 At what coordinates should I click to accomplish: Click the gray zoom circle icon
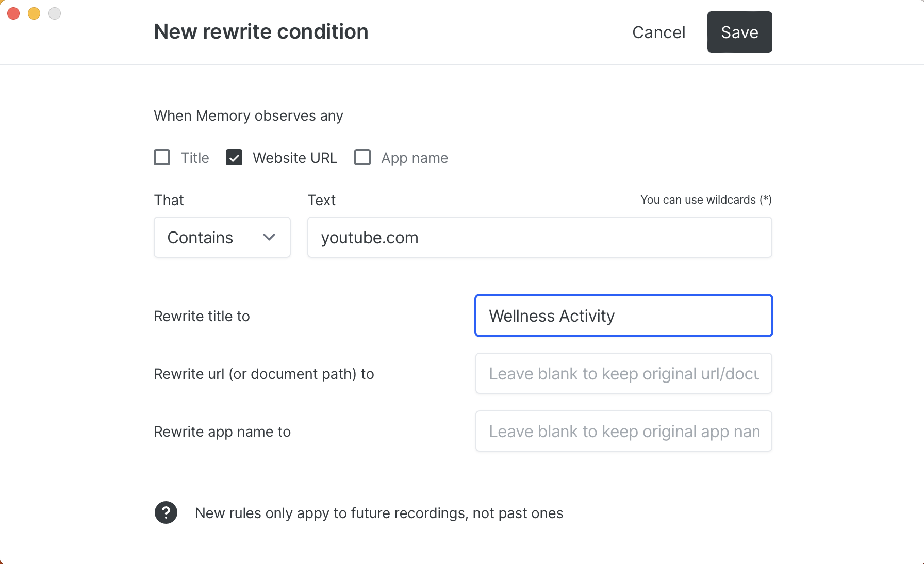pos(54,13)
